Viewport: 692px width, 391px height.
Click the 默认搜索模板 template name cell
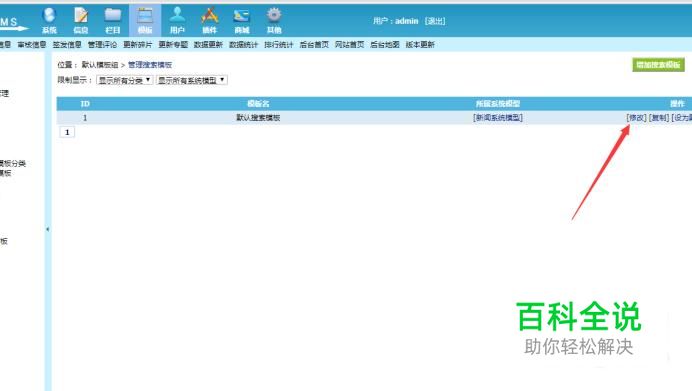(x=258, y=118)
